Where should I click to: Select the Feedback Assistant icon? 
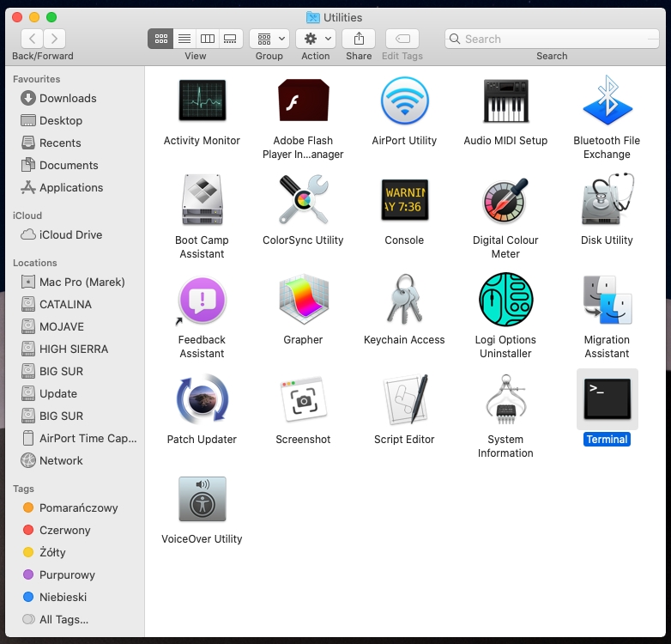coord(202,300)
